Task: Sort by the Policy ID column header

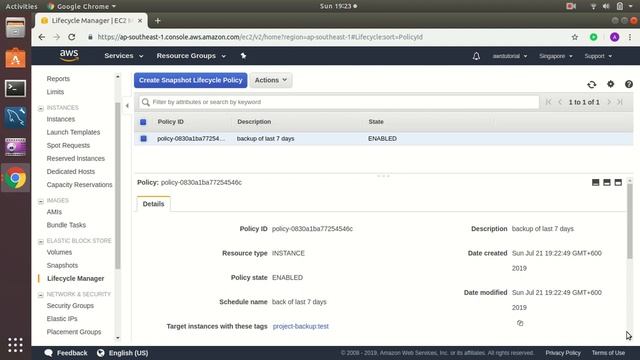Action: pyautogui.click(x=171, y=122)
